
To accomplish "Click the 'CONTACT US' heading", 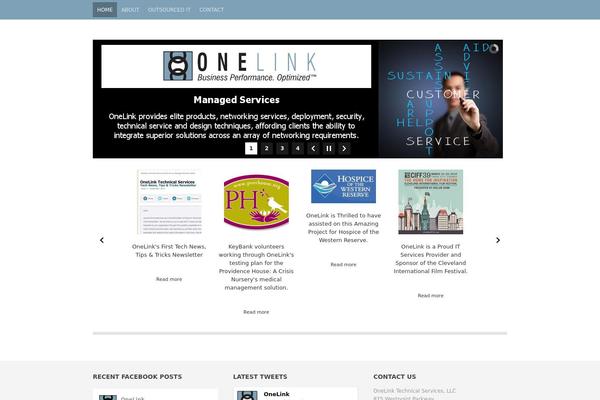I will (x=395, y=377).
